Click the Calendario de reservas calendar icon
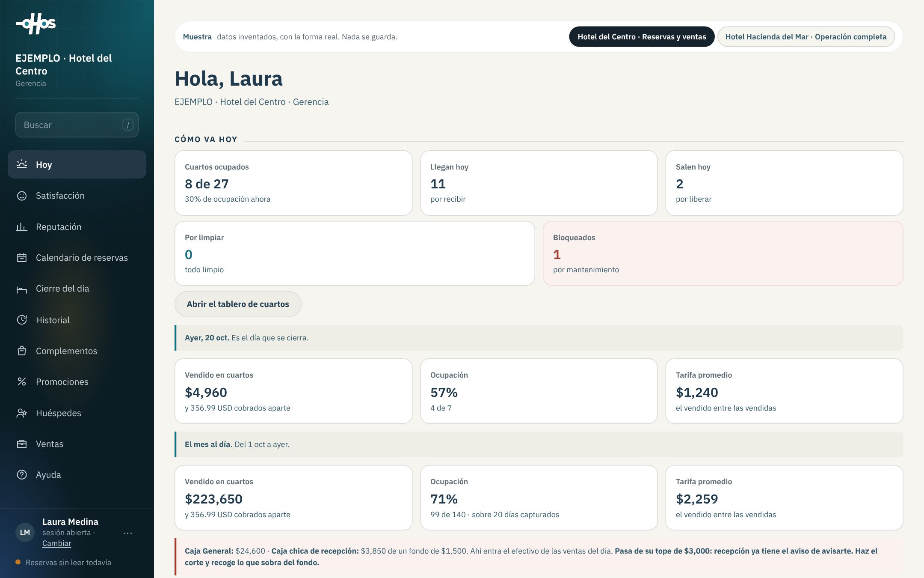924x578 pixels. pos(22,258)
